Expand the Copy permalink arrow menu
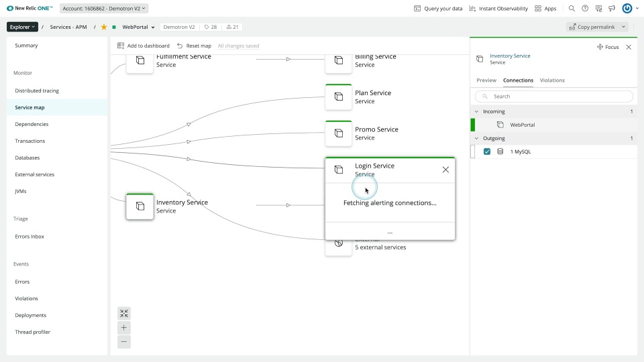 (x=623, y=27)
